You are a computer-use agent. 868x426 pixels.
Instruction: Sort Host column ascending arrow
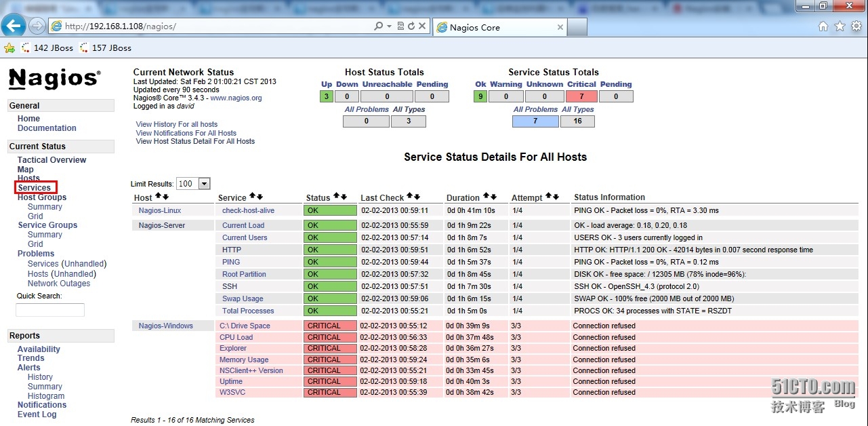[x=158, y=197]
